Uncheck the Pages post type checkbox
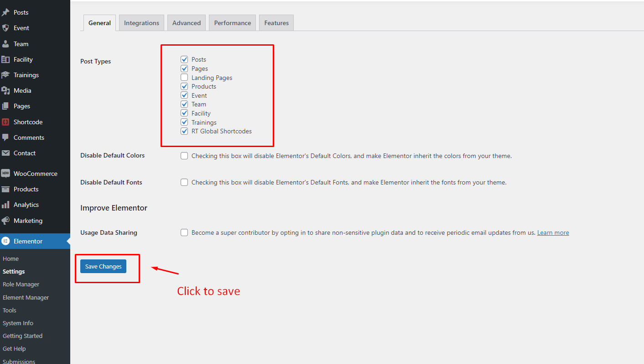 pos(184,69)
